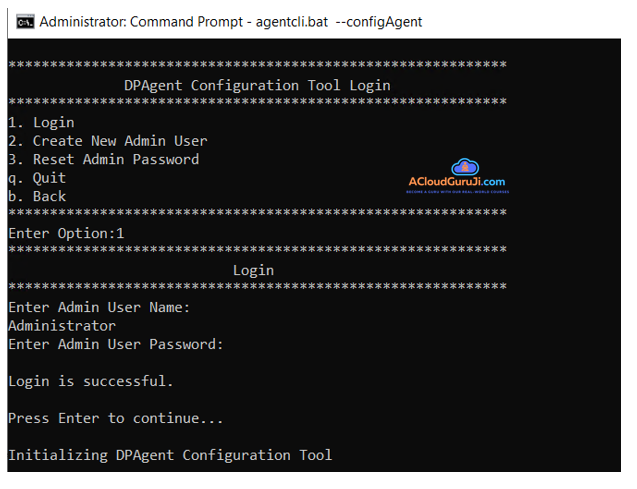Click the 'Login is successful.' message
The height and width of the screenshot is (489, 637).
tap(91, 381)
